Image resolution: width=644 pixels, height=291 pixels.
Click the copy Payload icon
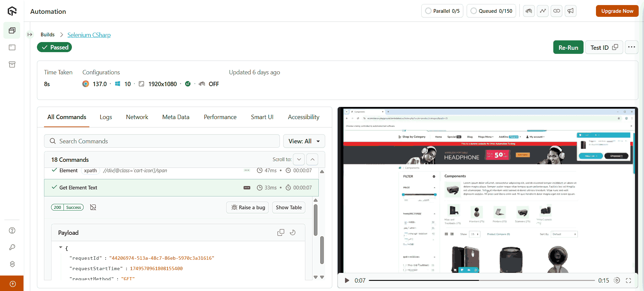pyautogui.click(x=281, y=232)
